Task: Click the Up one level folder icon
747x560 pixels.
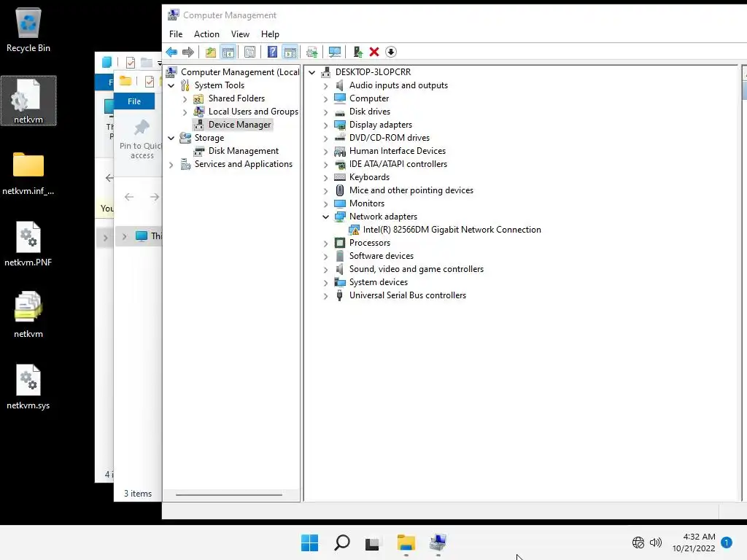Action: tap(211, 52)
